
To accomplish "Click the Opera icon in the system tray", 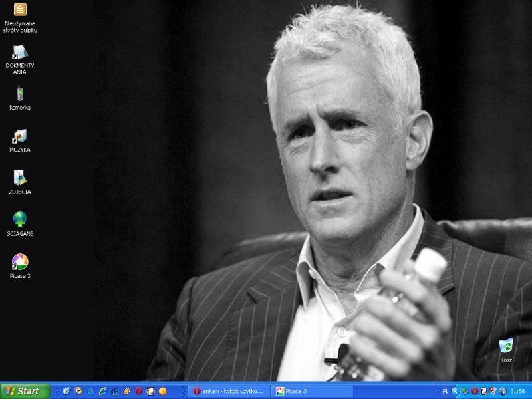I will 475,391.
